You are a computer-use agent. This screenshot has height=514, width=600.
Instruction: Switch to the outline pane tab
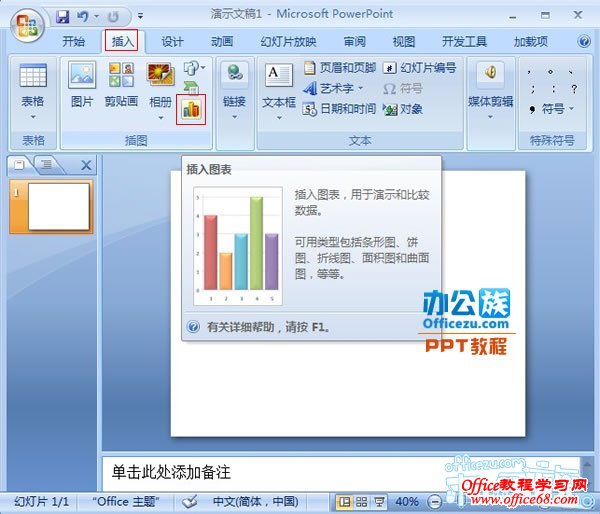(x=47, y=165)
